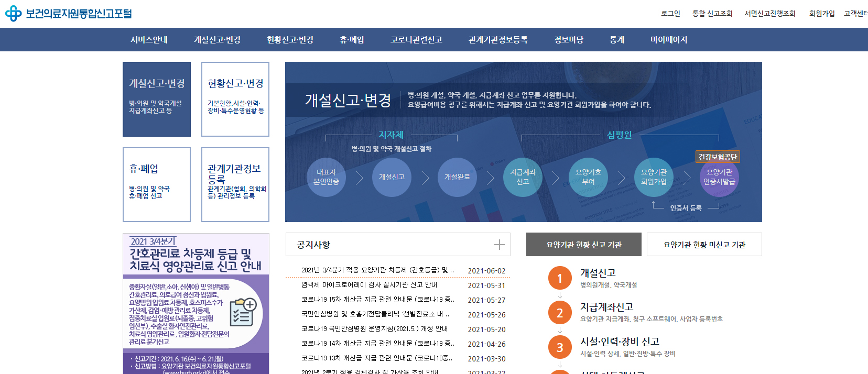Click the 요양기관 회원가입 step circle
Image resolution: width=868 pixels, height=374 pixels.
click(654, 177)
